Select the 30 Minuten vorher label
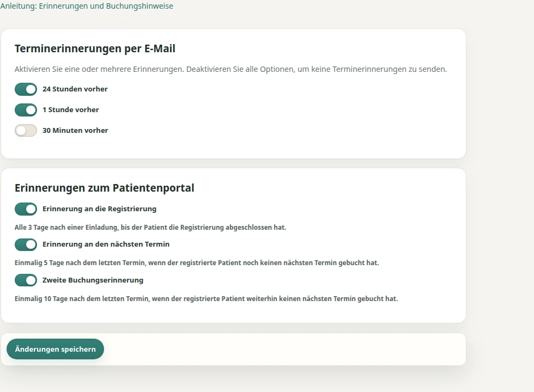Viewport: 534px width, 392px height. point(75,131)
